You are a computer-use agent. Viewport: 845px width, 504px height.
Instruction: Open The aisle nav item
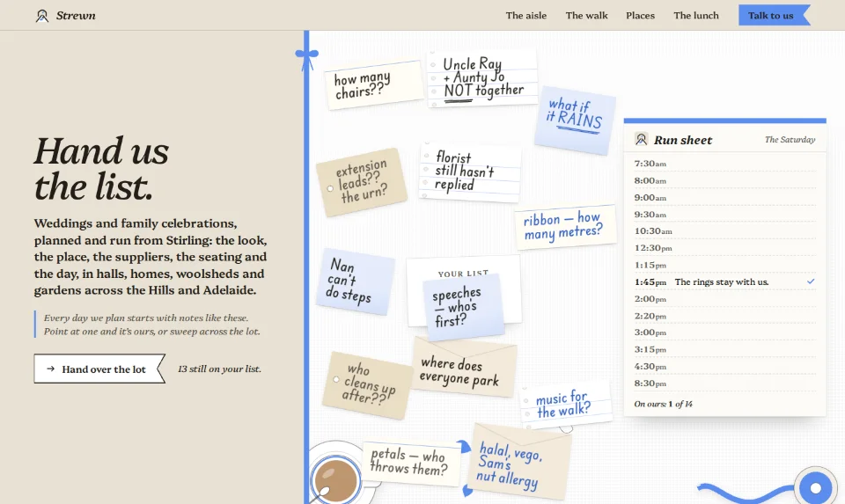point(526,16)
